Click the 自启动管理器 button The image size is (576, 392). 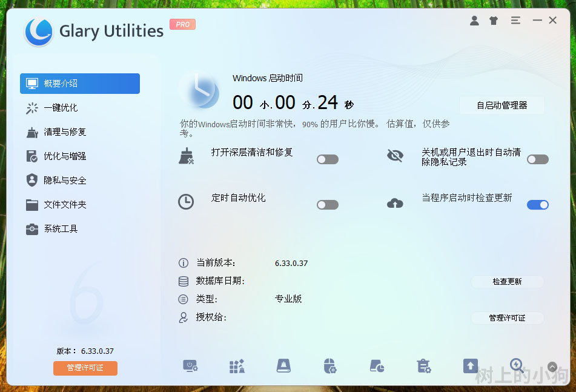click(502, 105)
